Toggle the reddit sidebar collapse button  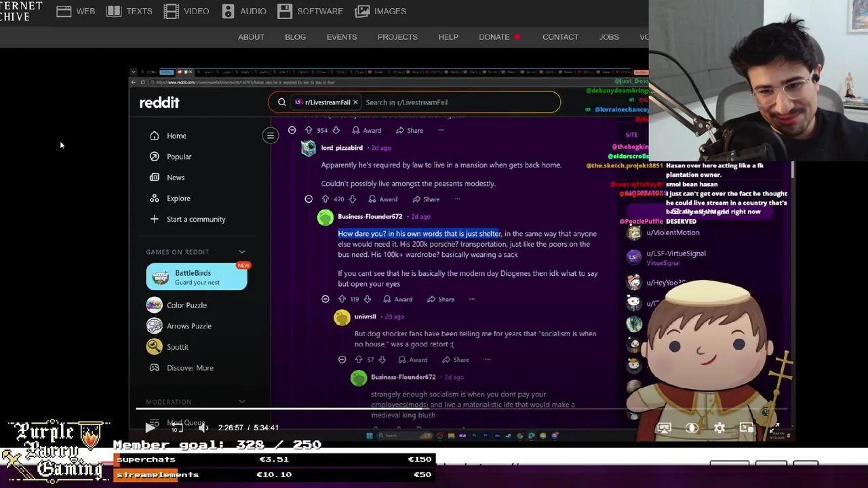[270, 136]
